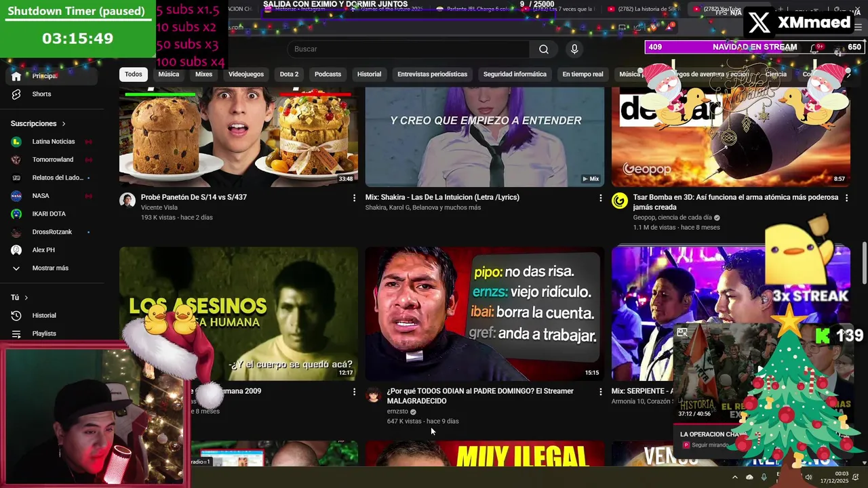Select the Todos filter chip
The width and height of the screenshot is (868, 488).
[134, 75]
